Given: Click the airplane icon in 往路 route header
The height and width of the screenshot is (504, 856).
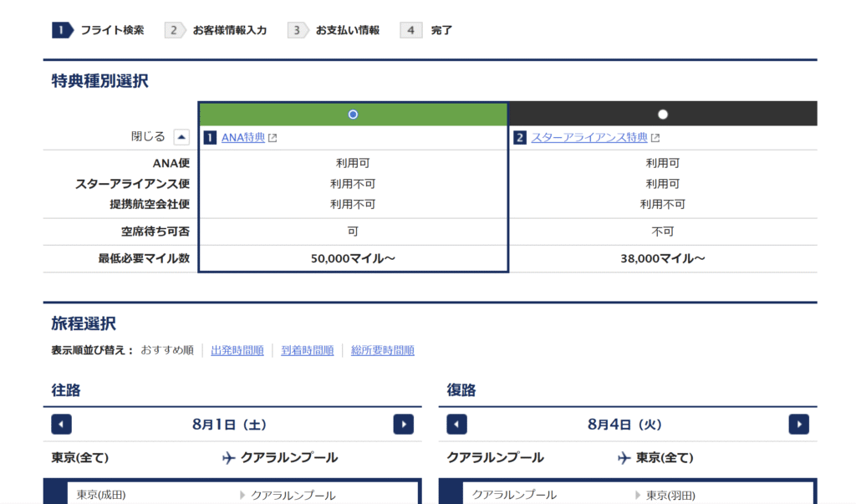Looking at the screenshot, I should coord(229,457).
